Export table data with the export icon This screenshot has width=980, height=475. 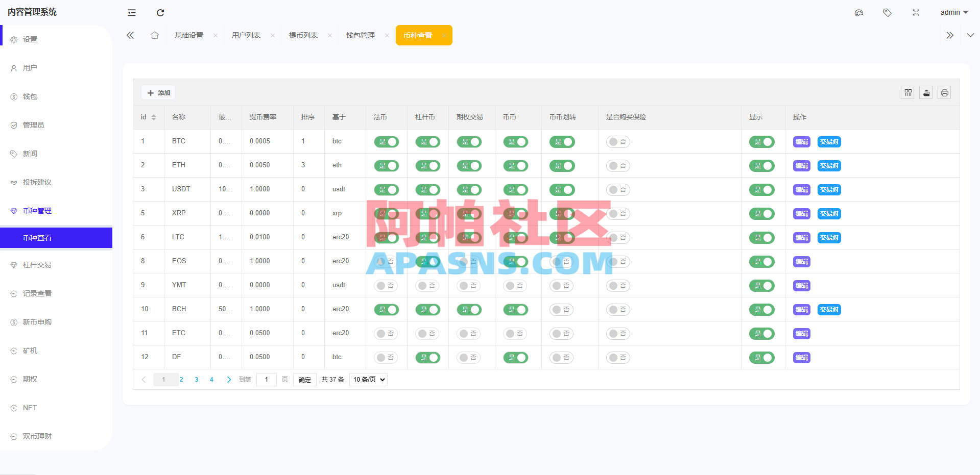[926, 92]
